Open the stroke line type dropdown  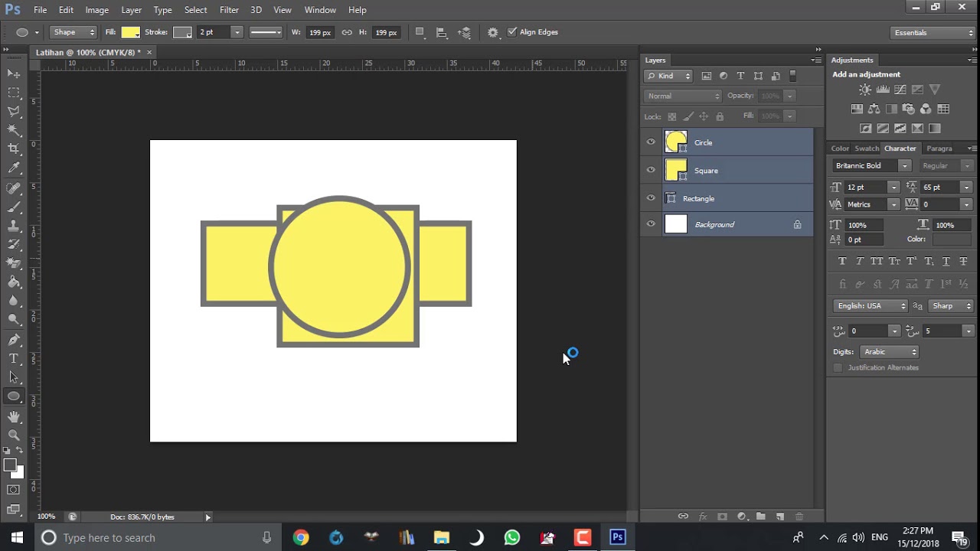tap(266, 32)
